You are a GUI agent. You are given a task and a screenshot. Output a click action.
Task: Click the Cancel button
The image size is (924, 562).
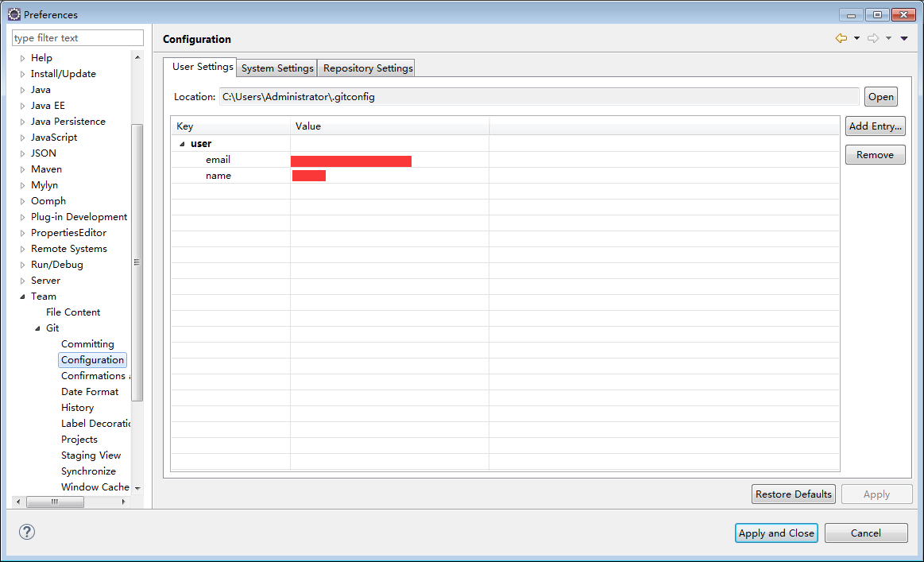866,533
